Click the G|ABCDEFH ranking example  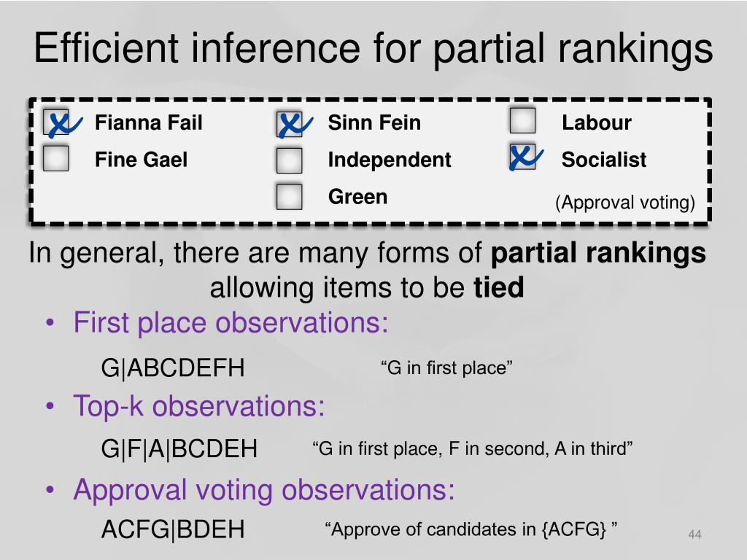click(173, 368)
